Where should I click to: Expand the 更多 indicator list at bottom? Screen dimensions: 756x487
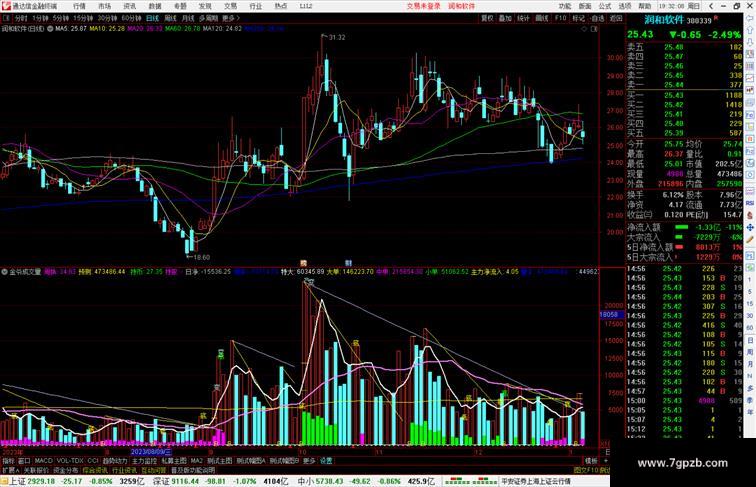[309, 461]
